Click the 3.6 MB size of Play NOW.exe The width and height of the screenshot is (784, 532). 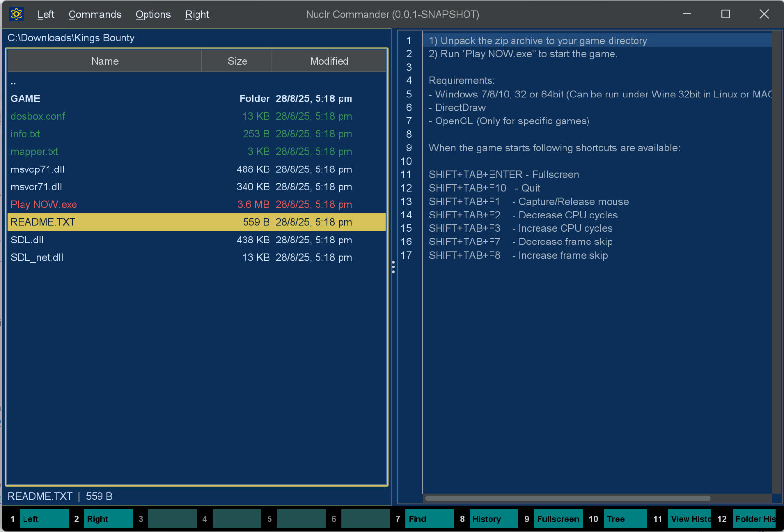253,204
